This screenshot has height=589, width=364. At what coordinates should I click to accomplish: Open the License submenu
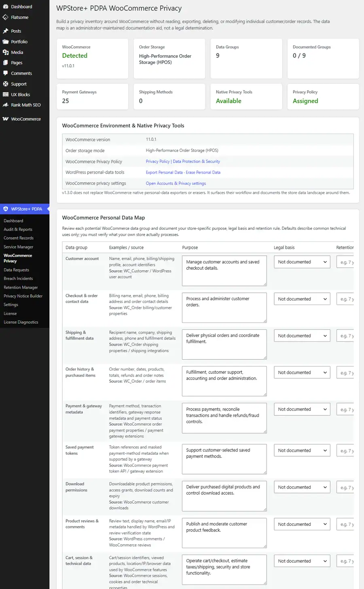click(10, 314)
